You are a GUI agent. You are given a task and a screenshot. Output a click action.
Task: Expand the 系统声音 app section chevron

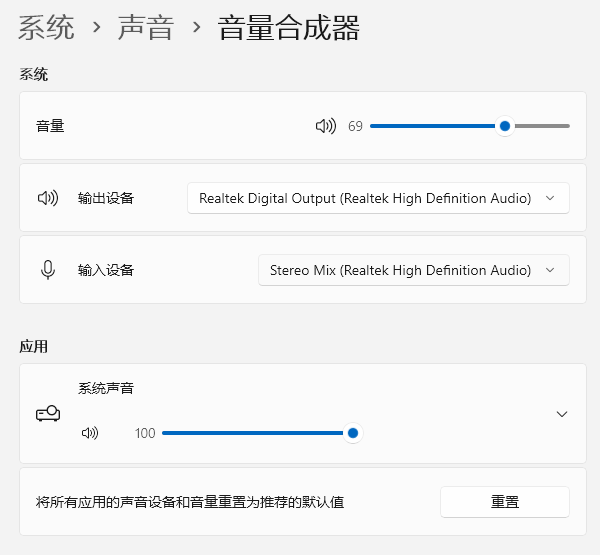point(561,414)
